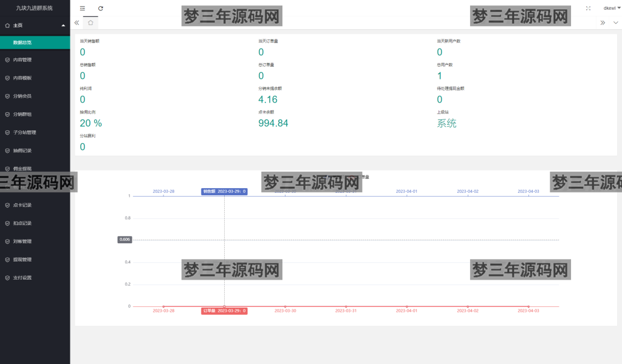Click the 待处理提现金额 label
This screenshot has height=364, width=622.
click(x=451, y=89)
